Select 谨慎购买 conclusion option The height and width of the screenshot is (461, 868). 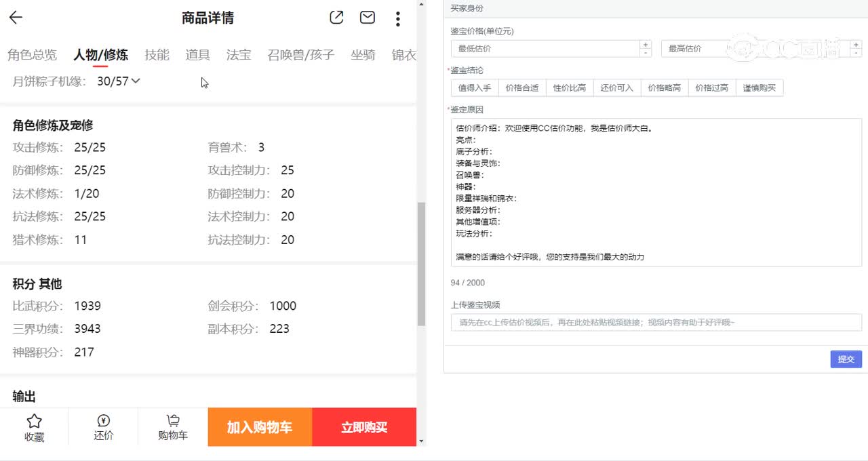point(759,87)
